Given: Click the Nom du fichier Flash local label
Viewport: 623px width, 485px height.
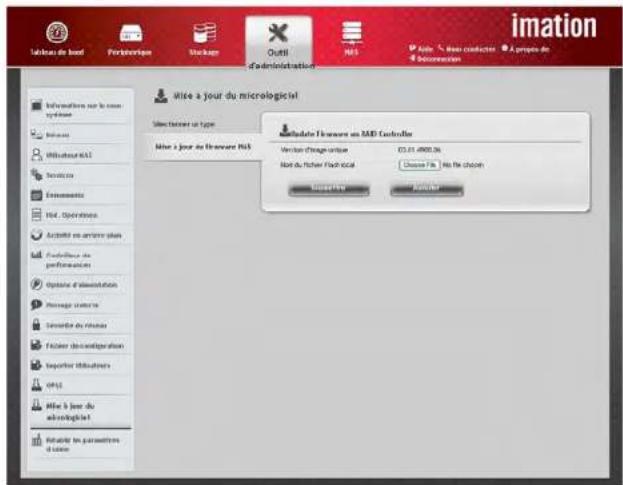Looking at the screenshot, I should click(317, 165).
